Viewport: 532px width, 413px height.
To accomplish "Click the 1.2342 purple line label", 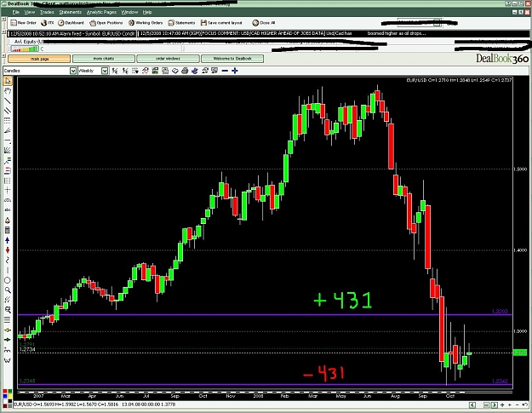I will tap(500, 381).
